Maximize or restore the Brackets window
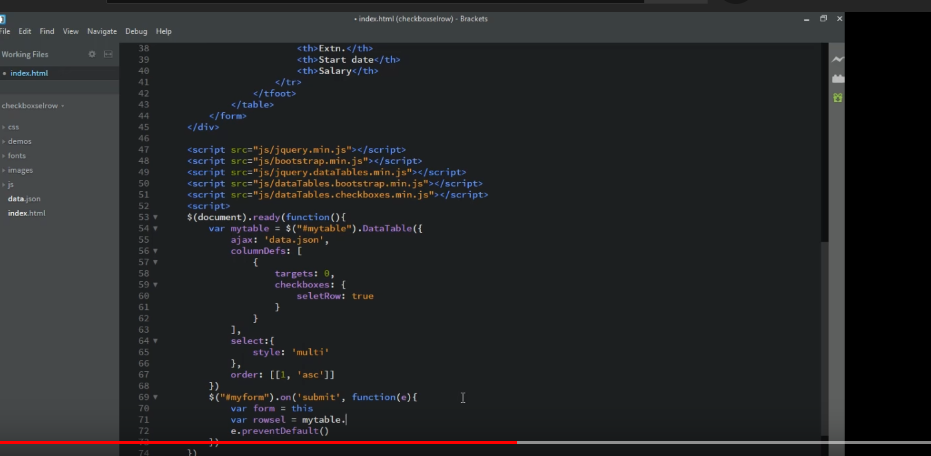This screenshot has height=456, width=931. 823,19
